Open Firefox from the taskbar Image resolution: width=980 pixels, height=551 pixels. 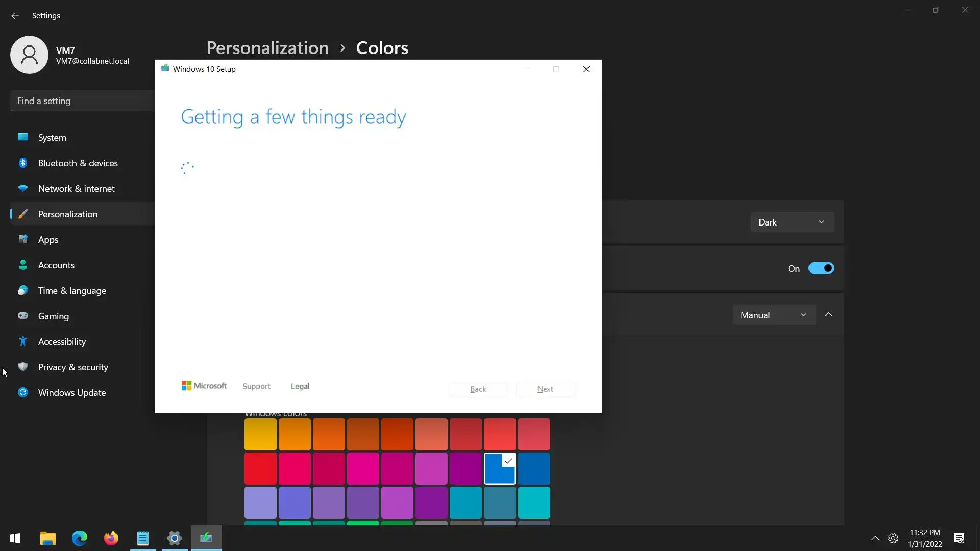111,538
